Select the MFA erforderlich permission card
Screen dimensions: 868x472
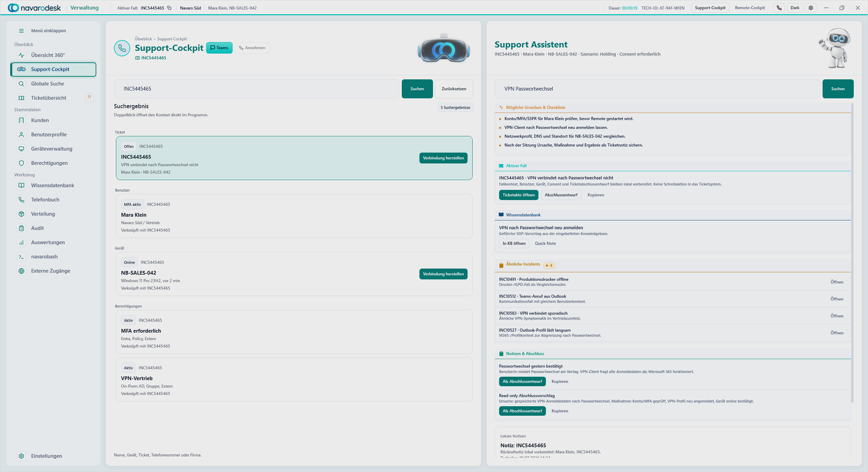coord(294,332)
